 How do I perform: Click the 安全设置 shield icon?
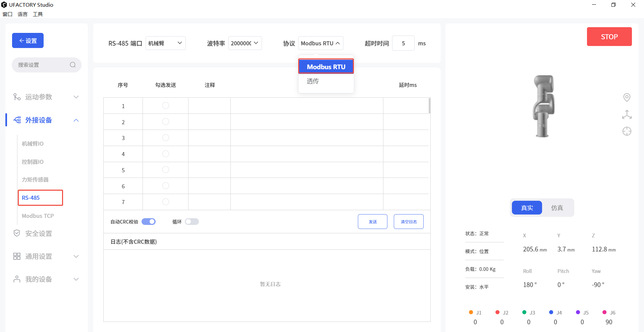(x=17, y=233)
